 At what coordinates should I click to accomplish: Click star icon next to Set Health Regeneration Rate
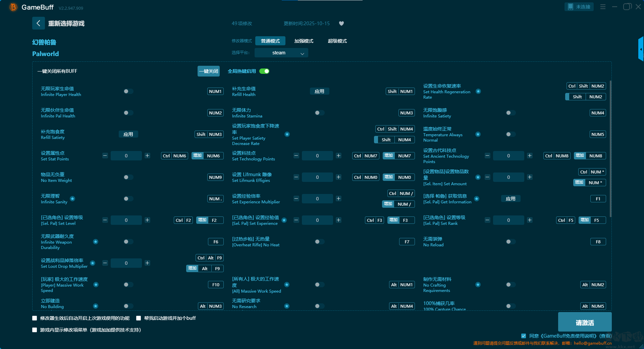(x=478, y=91)
